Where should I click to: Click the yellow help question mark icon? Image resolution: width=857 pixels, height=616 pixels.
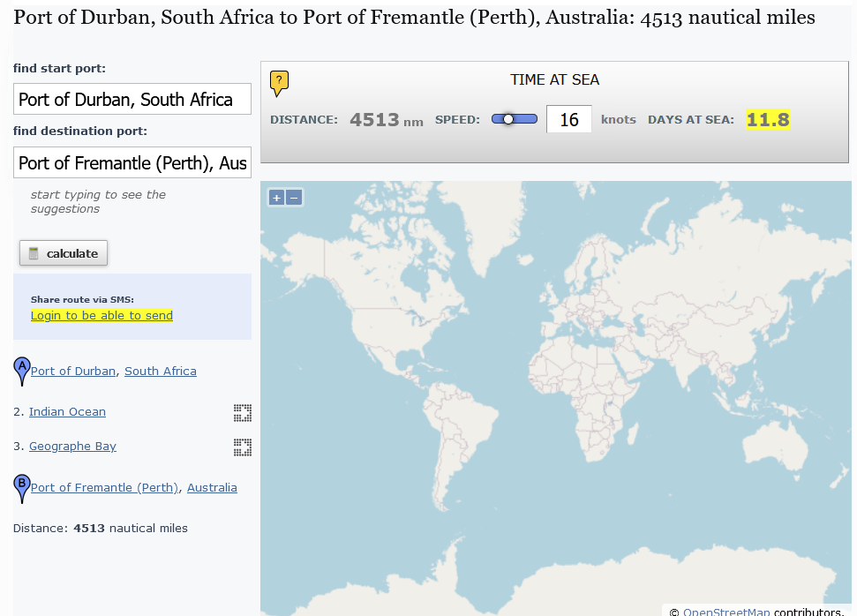pyautogui.click(x=279, y=82)
